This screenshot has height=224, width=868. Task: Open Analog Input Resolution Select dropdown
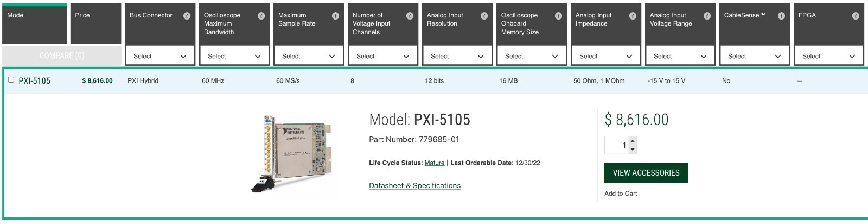457,56
